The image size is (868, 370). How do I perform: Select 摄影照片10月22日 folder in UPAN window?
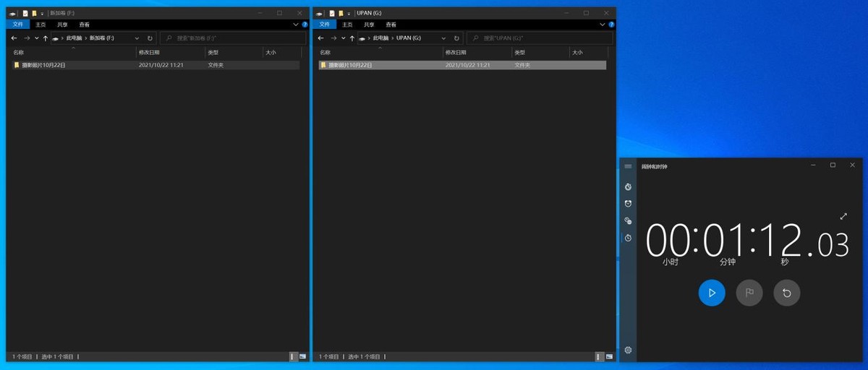[463, 65]
